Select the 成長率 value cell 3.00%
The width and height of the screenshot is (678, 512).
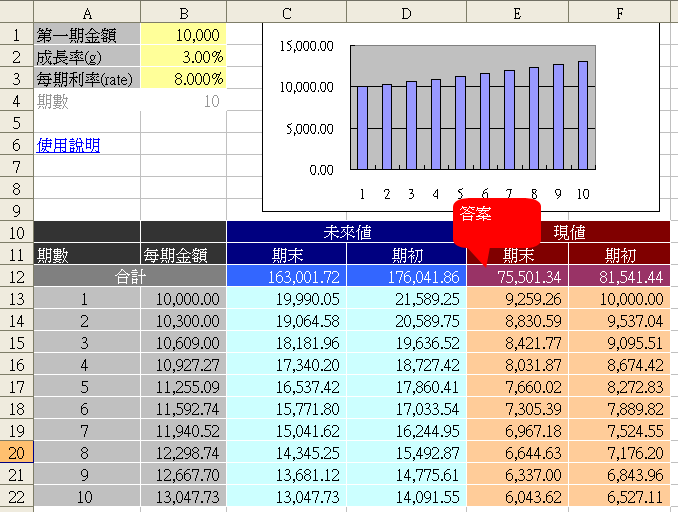(x=183, y=57)
